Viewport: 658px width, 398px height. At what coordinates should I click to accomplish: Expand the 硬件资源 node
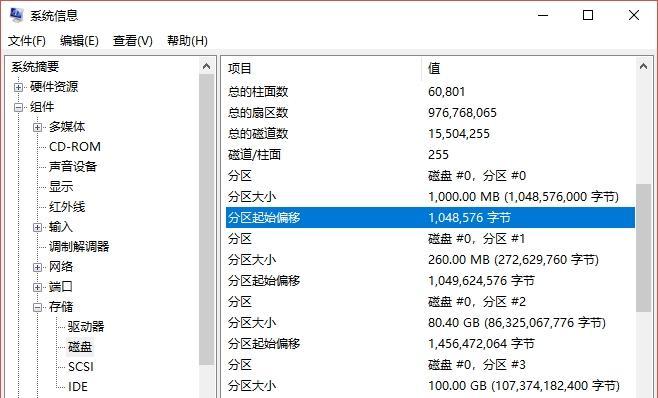(18, 87)
